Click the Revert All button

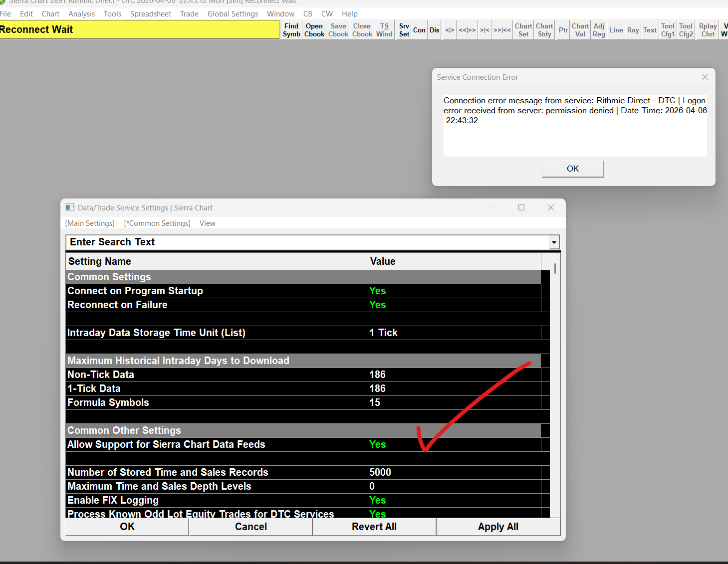pos(374,527)
